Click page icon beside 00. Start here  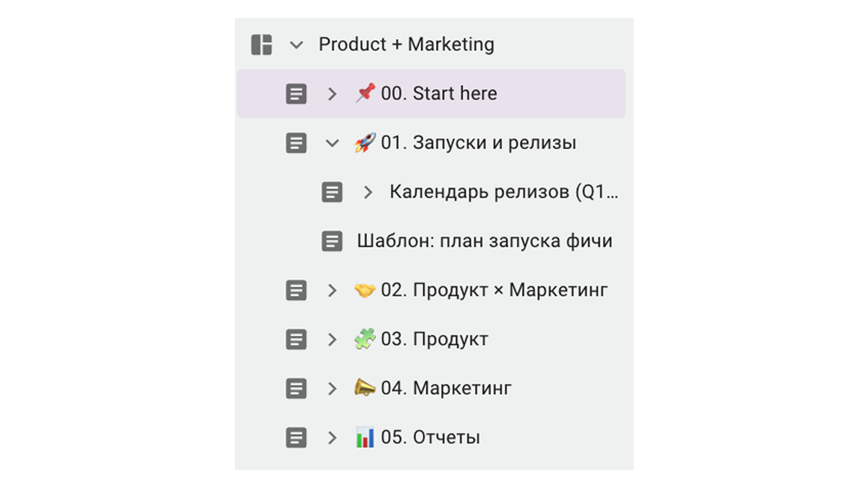pyautogui.click(x=296, y=94)
